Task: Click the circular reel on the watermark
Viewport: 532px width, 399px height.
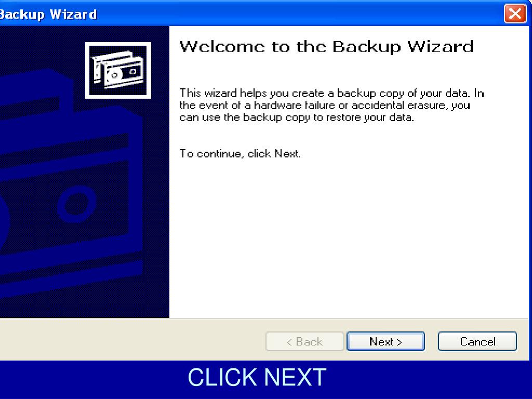Action: click(77, 204)
